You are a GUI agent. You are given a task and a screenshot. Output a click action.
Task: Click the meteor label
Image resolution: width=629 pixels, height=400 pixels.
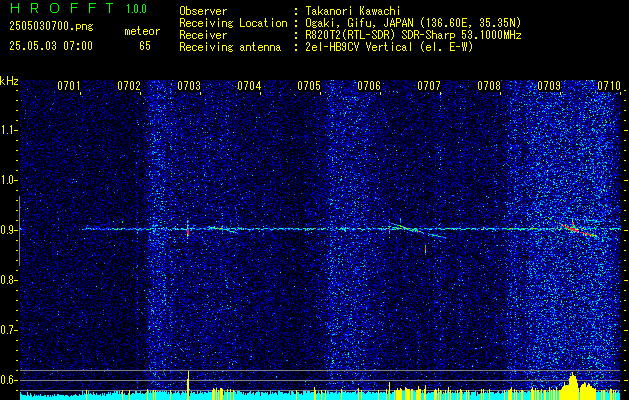[142, 31]
